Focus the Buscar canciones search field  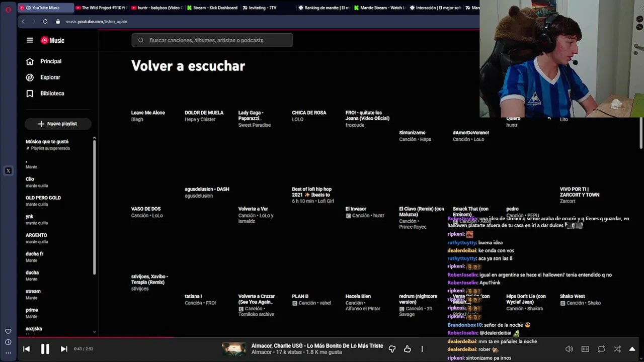pos(212,40)
